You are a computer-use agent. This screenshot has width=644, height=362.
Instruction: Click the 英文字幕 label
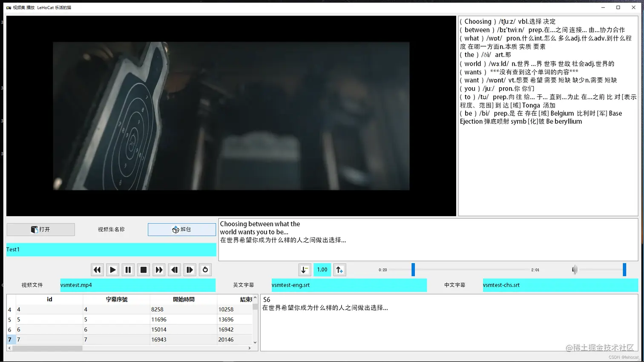click(244, 285)
